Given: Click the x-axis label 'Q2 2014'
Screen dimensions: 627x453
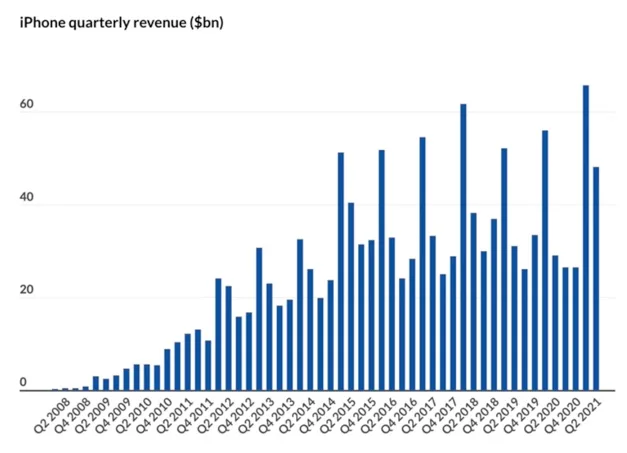Looking at the screenshot, I should 298,416.
